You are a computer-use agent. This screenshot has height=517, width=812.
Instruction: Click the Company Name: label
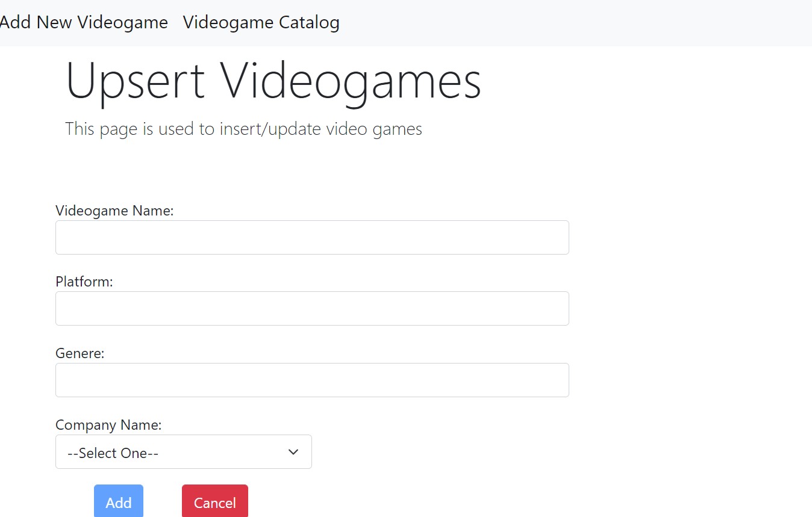(x=108, y=425)
